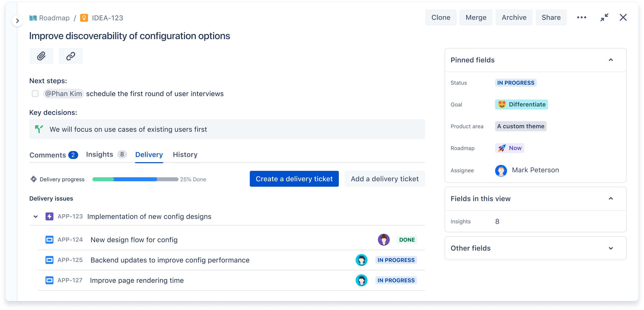The image size is (644, 310).
Task: Collapse APP-123 delivery issue subtasks
Action: (36, 217)
